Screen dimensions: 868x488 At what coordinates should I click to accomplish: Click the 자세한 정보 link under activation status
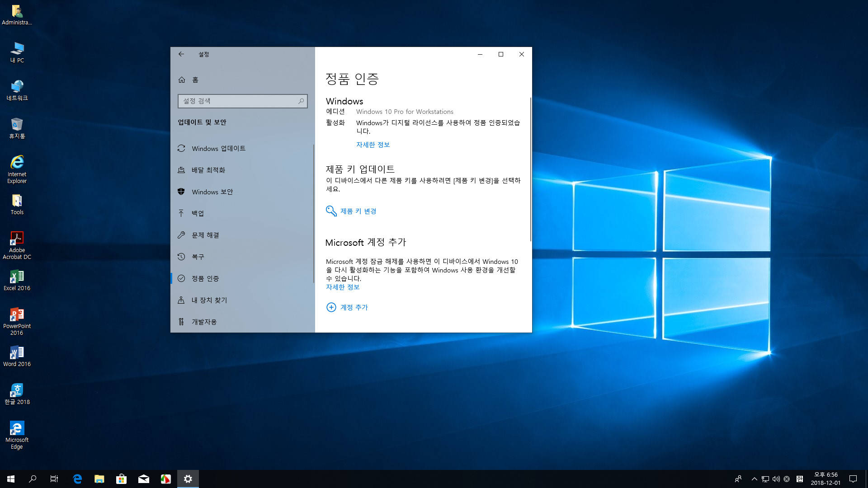[x=373, y=145]
